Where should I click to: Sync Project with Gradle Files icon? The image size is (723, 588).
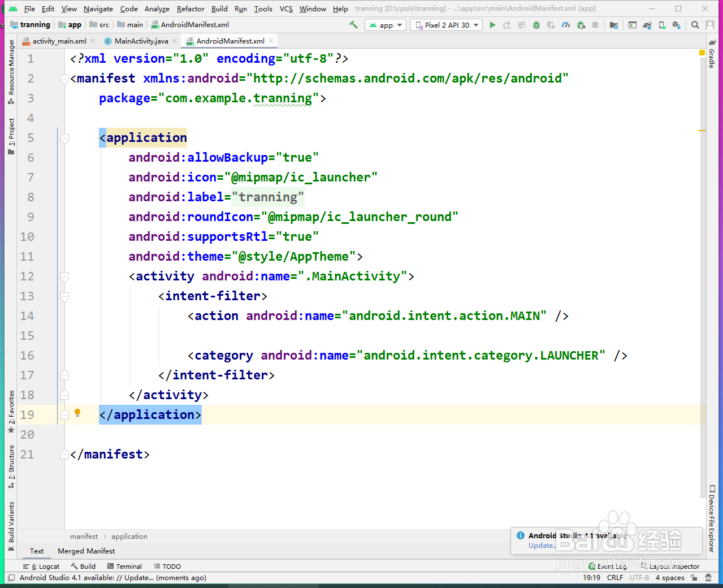tap(647, 25)
